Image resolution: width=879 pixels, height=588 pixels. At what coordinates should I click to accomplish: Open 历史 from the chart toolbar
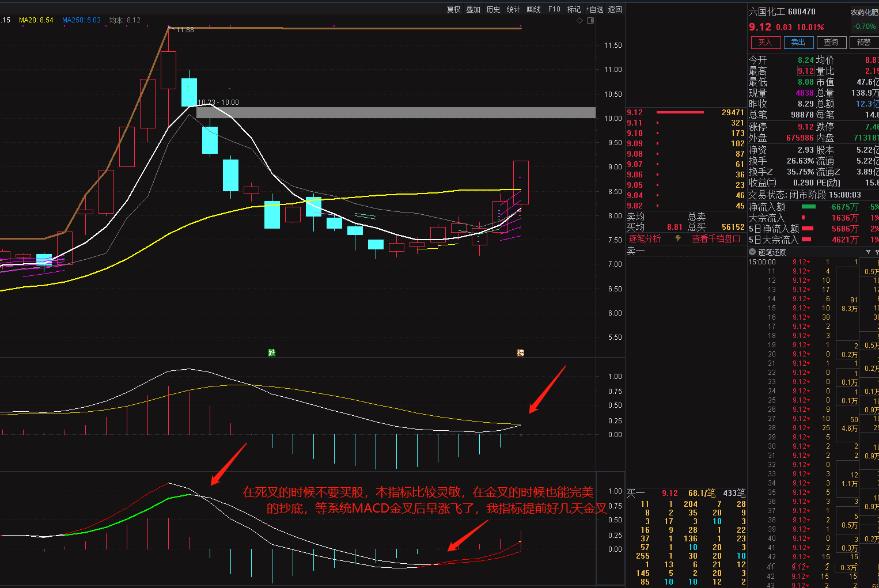pos(494,9)
